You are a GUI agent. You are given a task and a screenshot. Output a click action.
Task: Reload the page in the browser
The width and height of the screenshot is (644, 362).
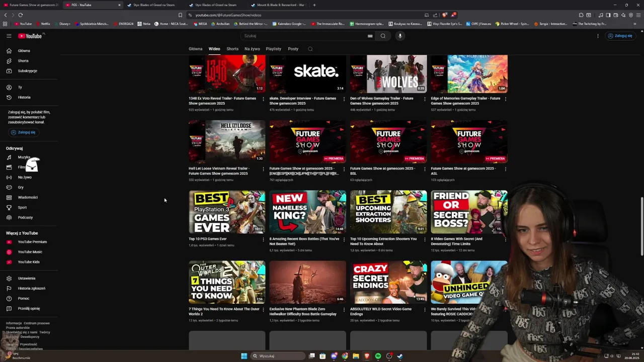(x=21, y=15)
